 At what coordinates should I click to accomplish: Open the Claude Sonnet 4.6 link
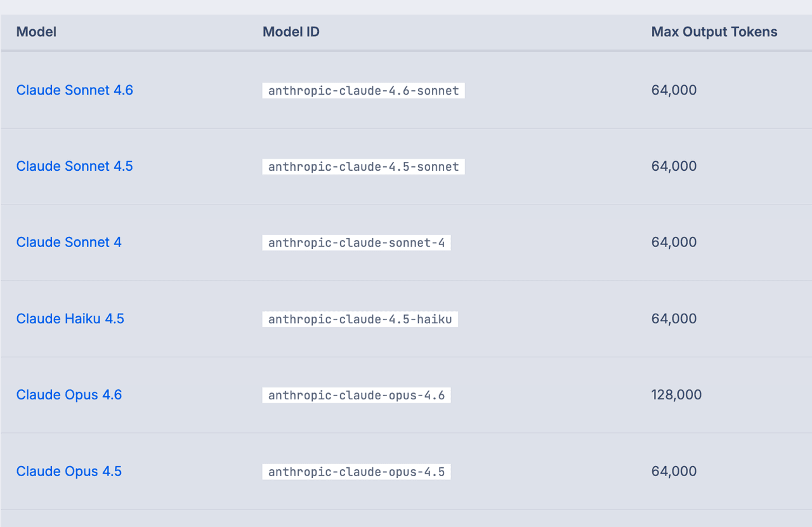(75, 90)
